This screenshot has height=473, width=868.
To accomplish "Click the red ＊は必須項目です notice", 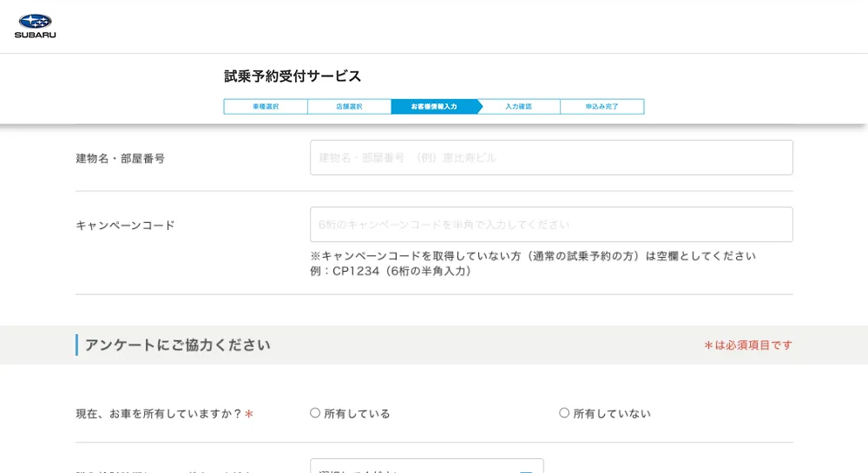I will [747, 345].
